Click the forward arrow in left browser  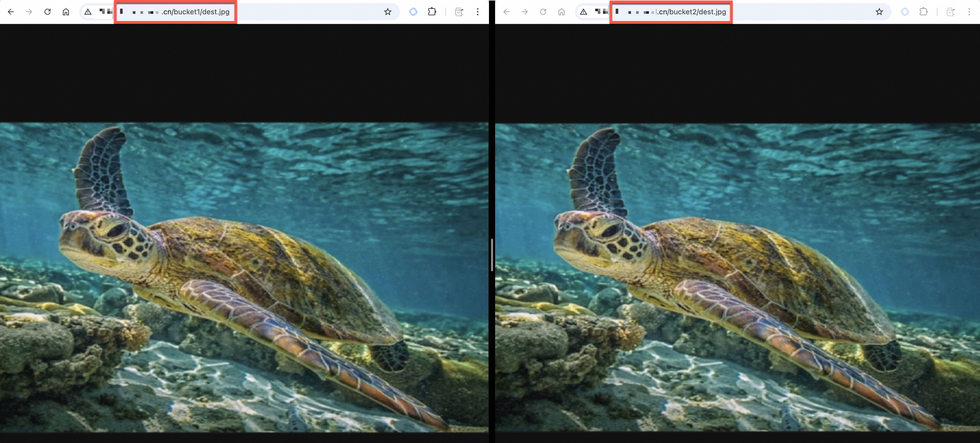[x=29, y=12]
